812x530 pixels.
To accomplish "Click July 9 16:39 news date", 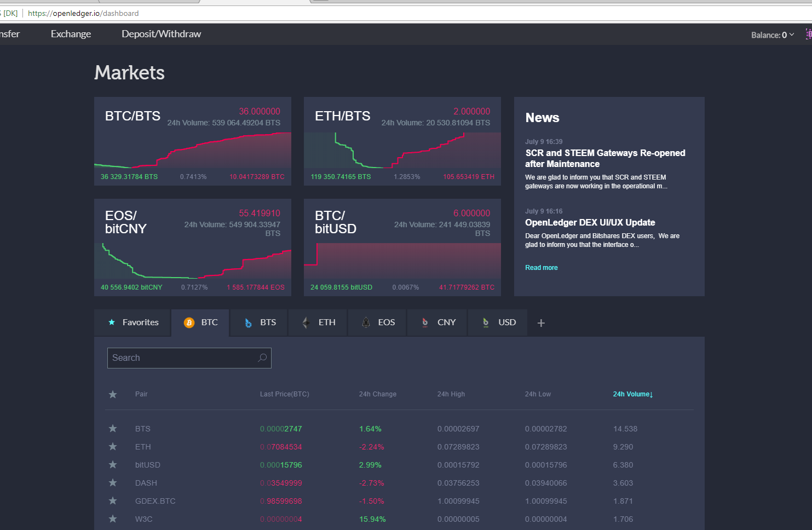I will (544, 142).
